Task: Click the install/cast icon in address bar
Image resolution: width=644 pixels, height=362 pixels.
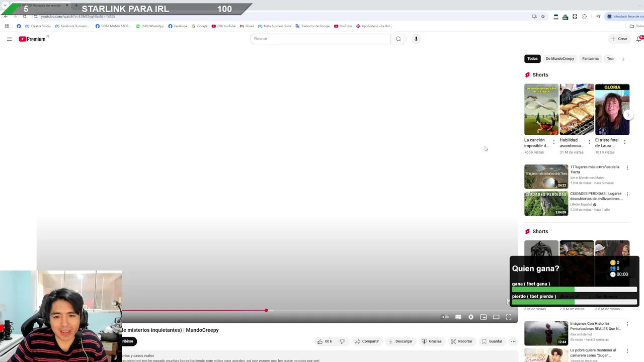Action: click(x=534, y=17)
